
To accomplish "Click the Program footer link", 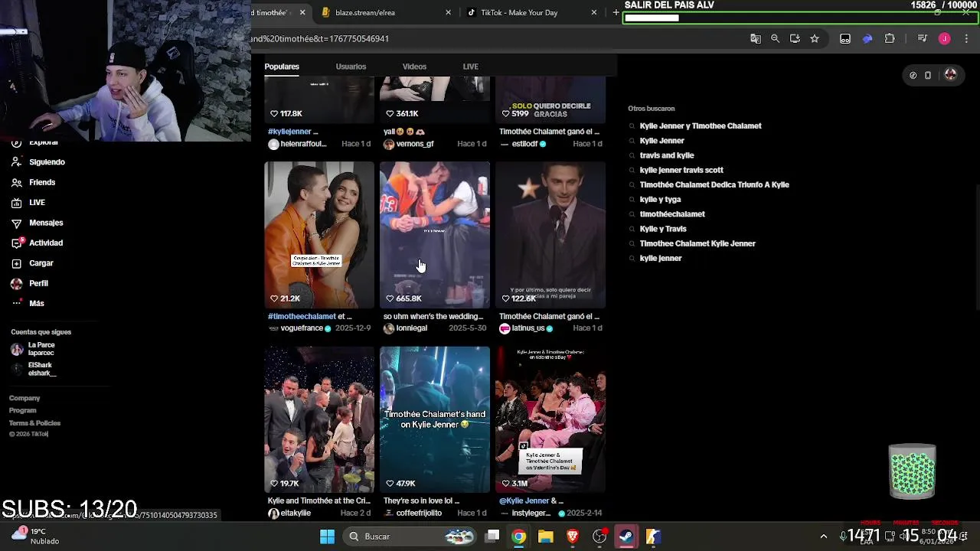I will click(x=22, y=410).
